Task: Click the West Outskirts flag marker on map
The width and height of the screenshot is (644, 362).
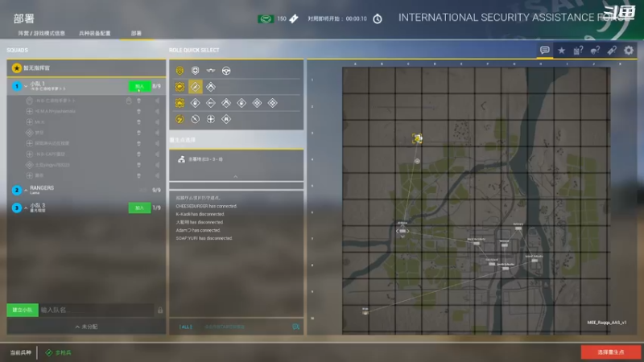Action: click(476, 243)
